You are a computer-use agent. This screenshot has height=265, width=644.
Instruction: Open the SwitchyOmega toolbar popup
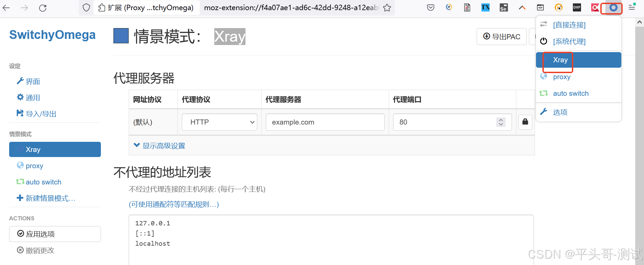point(613,7)
